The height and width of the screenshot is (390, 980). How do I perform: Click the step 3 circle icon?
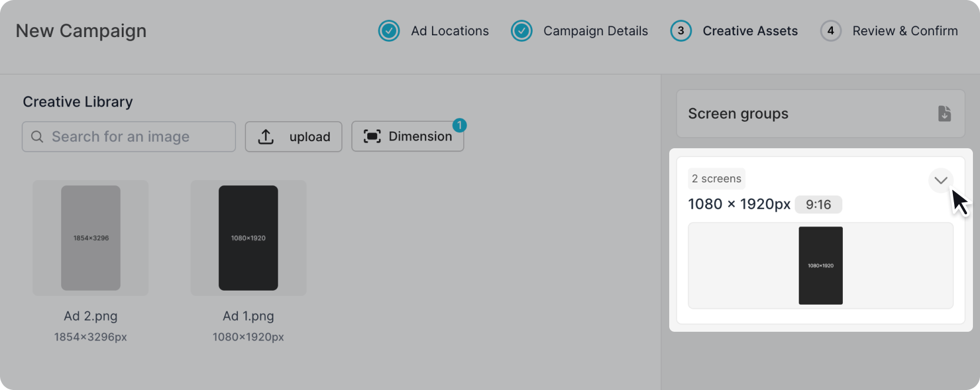681,31
